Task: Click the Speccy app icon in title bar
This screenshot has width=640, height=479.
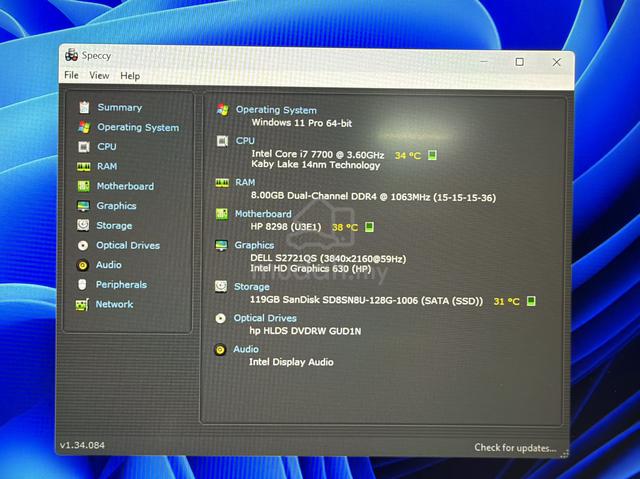Action: click(x=71, y=55)
